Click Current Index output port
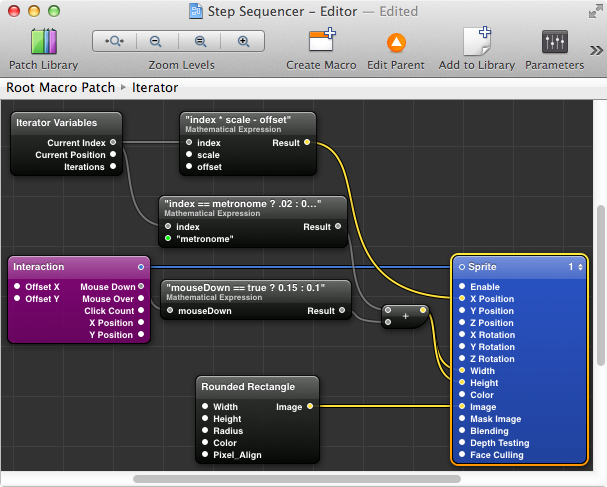 click(x=113, y=142)
